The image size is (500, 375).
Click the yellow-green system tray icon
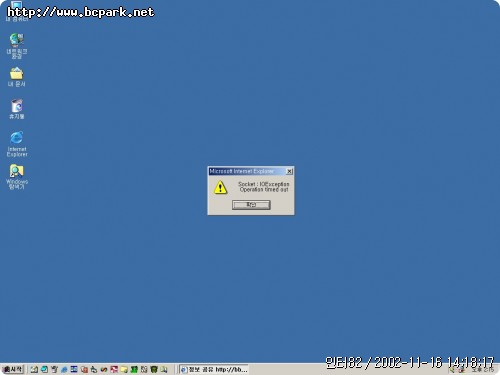[452, 369]
